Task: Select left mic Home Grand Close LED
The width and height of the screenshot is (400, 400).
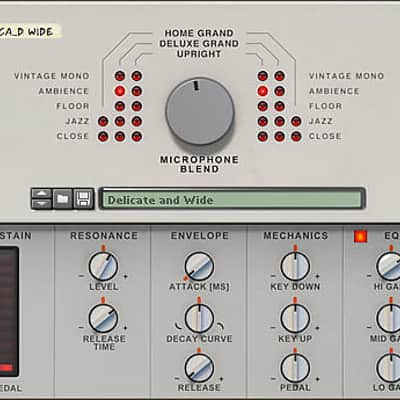Action: pos(103,136)
